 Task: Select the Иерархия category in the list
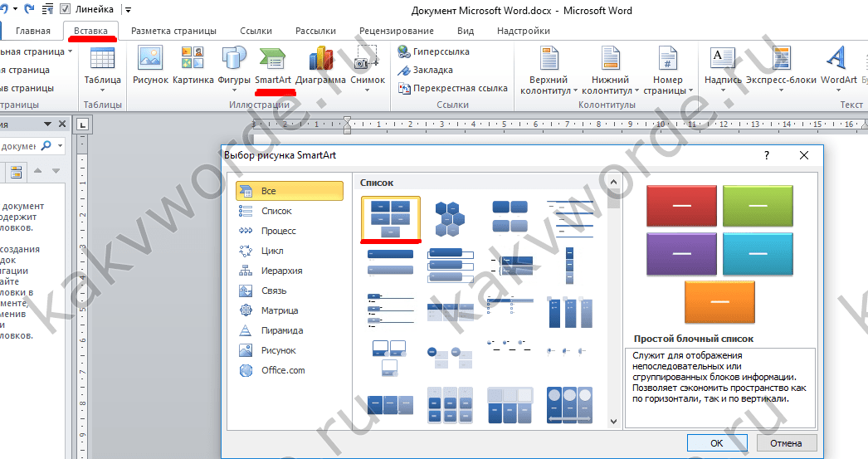click(281, 271)
